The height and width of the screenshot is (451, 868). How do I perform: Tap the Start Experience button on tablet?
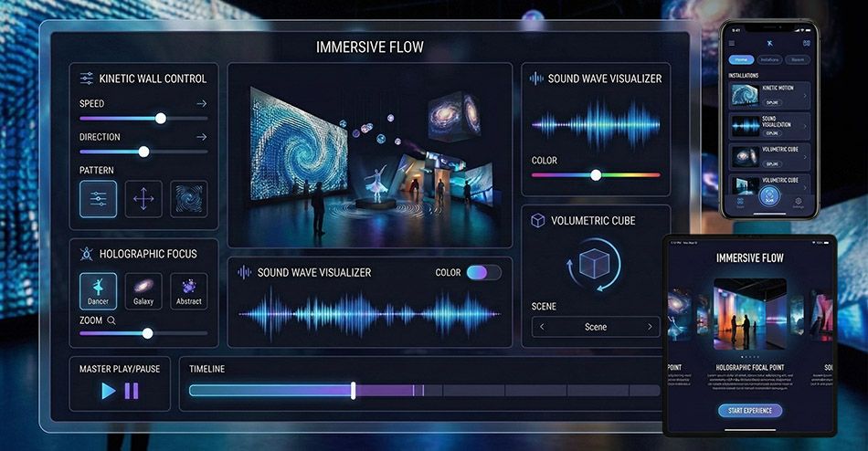pos(749,411)
